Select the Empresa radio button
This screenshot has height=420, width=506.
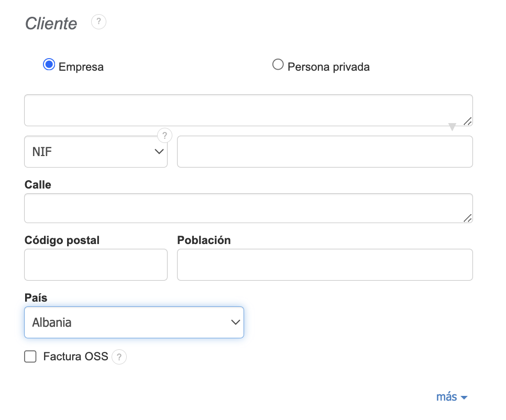[x=49, y=65]
